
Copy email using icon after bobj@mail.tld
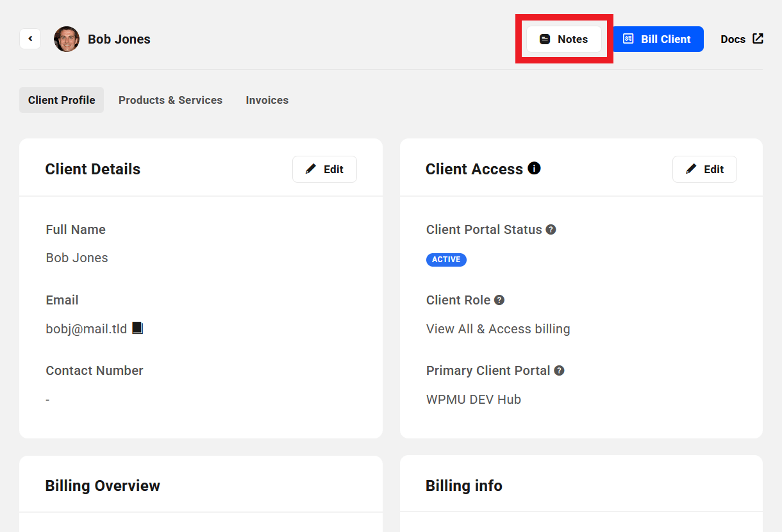tap(137, 328)
